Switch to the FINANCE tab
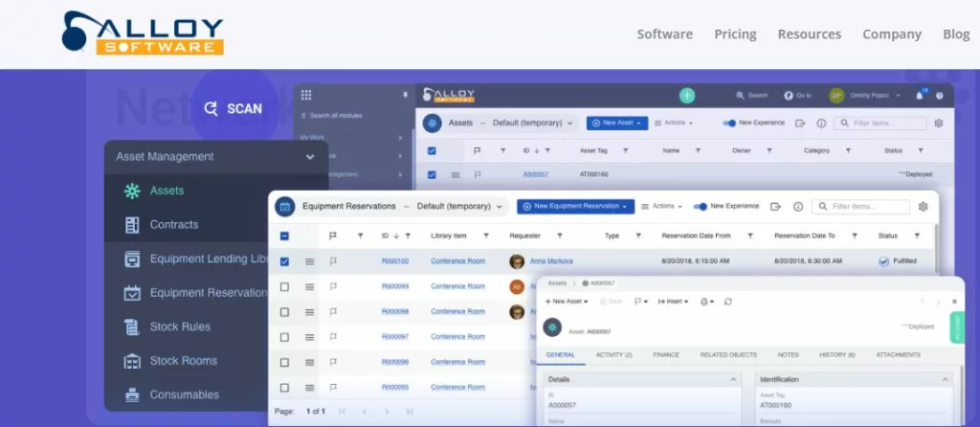This screenshot has height=427, width=980. (x=666, y=354)
